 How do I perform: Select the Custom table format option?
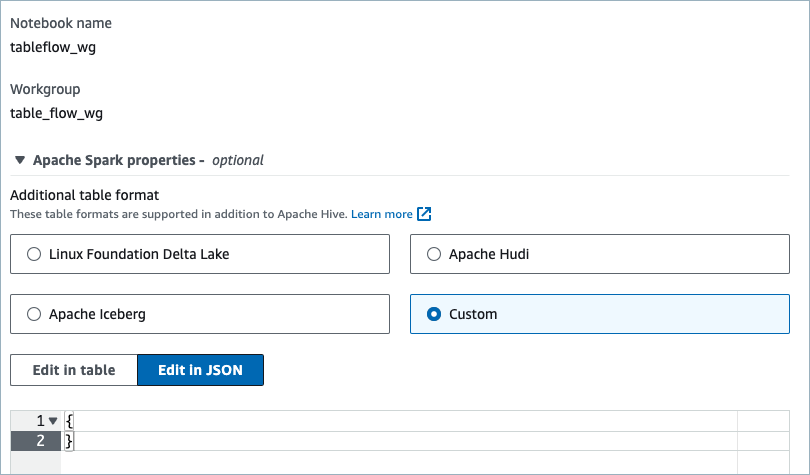[x=434, y=314]
